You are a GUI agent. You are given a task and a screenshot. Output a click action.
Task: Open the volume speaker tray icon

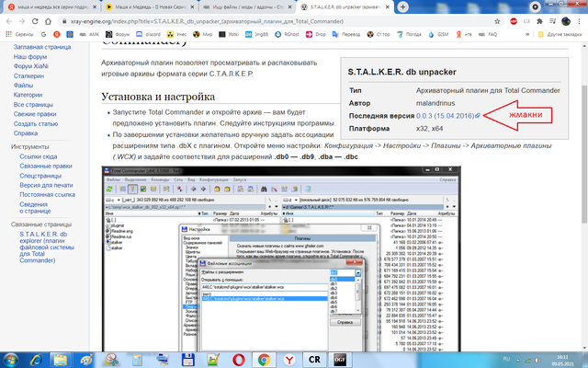pos(537,360)
